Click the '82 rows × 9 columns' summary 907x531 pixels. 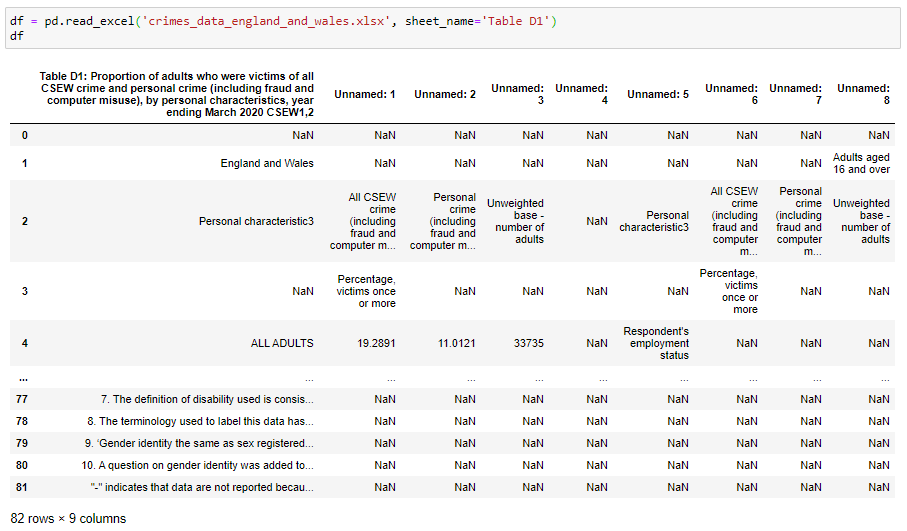[x=68, y=519]
